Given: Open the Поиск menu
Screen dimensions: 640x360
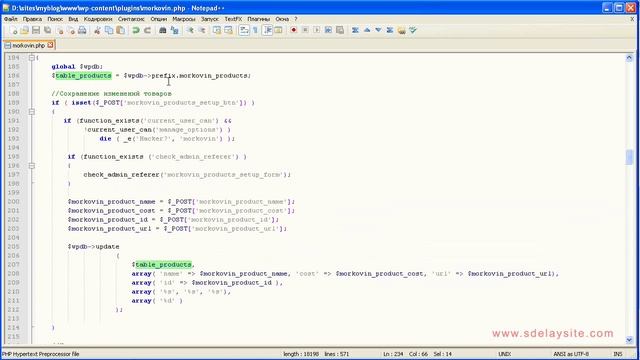Looking at the screenshot, I should coord(55,19).
